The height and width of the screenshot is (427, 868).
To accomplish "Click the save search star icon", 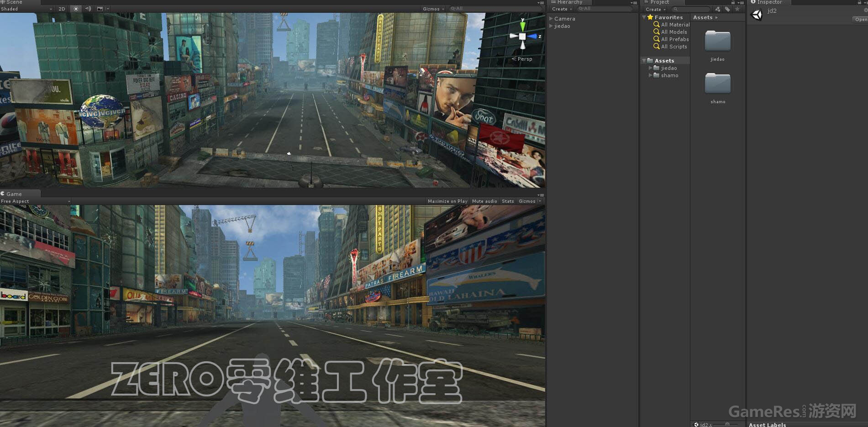I will [x=737, y=9].
